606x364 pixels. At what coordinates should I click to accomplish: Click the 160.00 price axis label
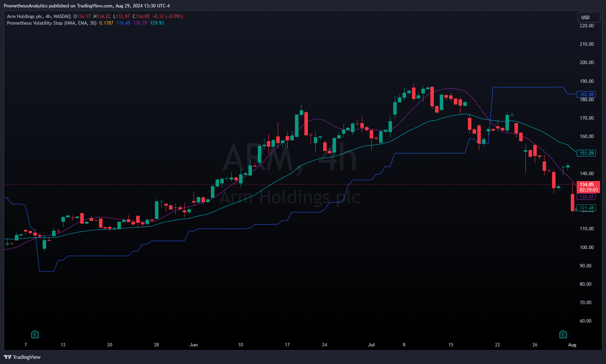click(586, 136)
